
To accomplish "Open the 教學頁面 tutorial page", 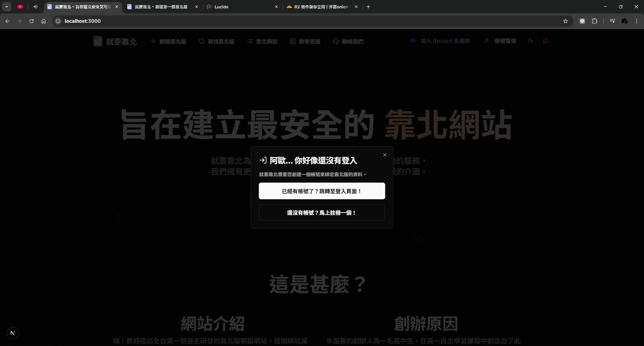I will pyautogui.click(x=305, y=42).
